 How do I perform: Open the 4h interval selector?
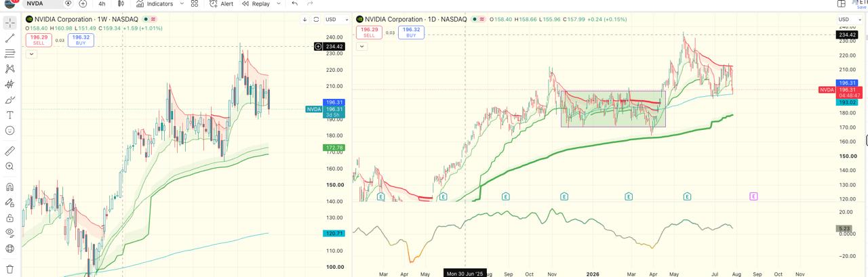(x=102, y=4)
